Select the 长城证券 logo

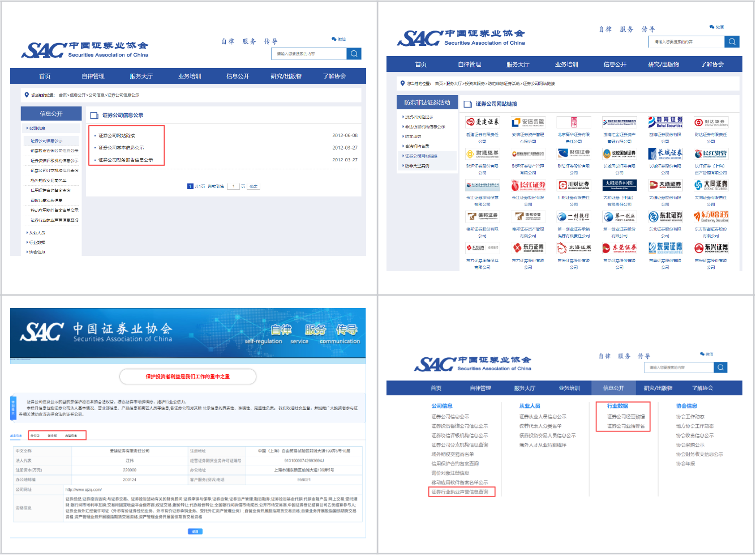[x=665, y=153]
